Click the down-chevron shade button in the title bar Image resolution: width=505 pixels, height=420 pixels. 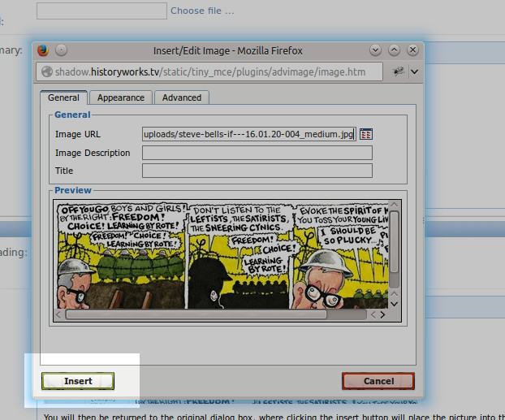(375, 50)
